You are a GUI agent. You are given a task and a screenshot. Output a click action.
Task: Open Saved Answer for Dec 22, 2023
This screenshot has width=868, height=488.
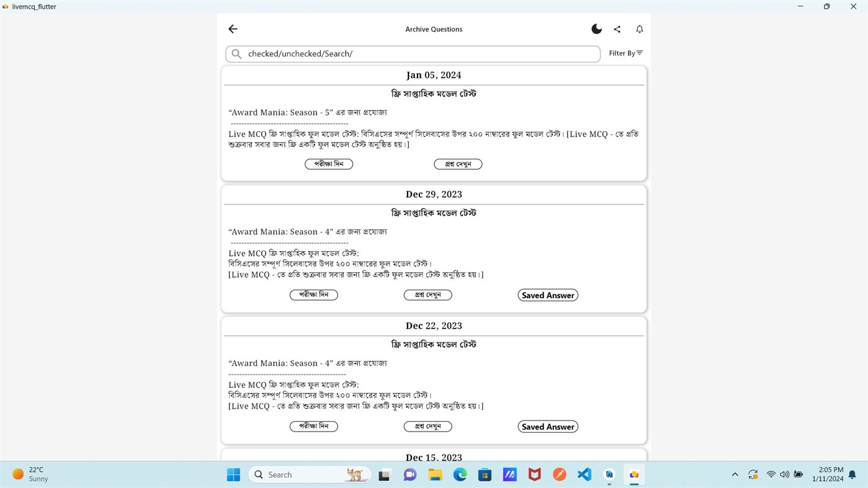click(x=547, y=426)
